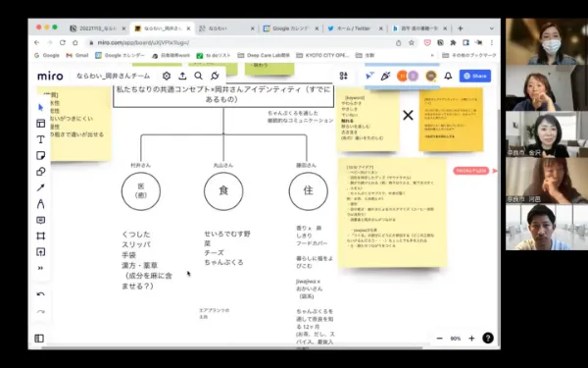This screenshot has height=368, width=588.
Task: Open the Google bookmark
Action: pos(47,55)
